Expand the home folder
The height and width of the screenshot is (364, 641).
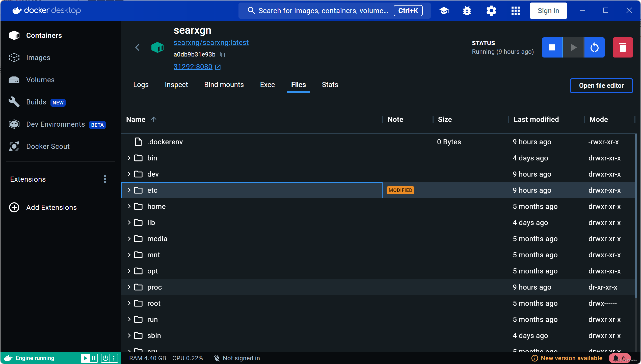click(129, 206)
